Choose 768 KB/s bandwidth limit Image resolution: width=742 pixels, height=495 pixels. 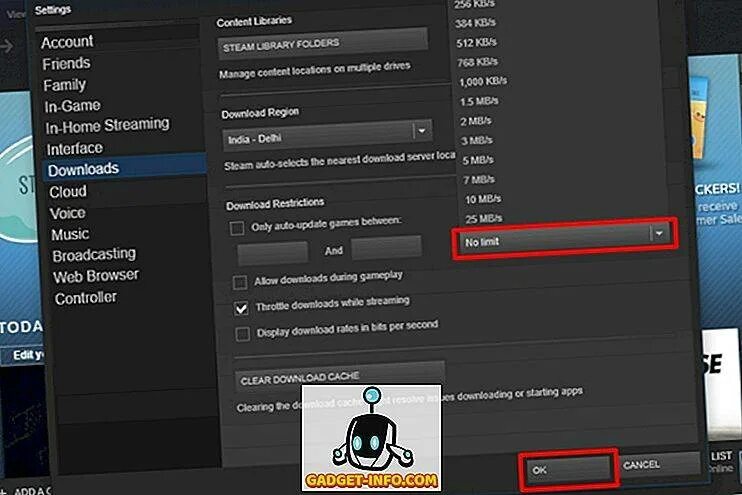[477, 62]
